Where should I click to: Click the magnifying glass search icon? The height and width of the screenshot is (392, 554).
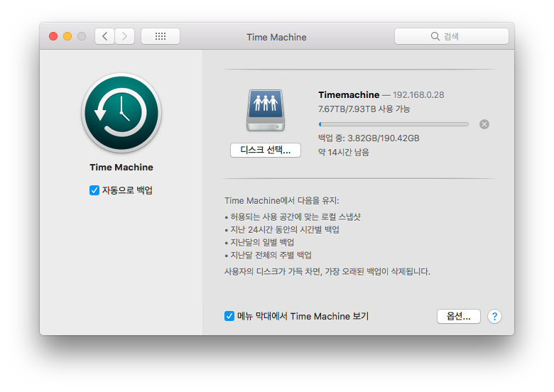[x=435, y=36]
